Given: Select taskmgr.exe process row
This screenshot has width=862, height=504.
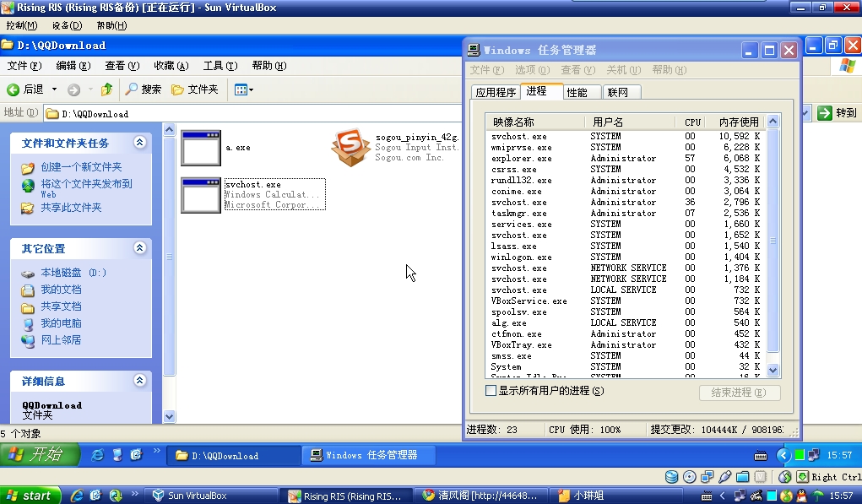Looking at the screenshot, I should click(626, 214).
